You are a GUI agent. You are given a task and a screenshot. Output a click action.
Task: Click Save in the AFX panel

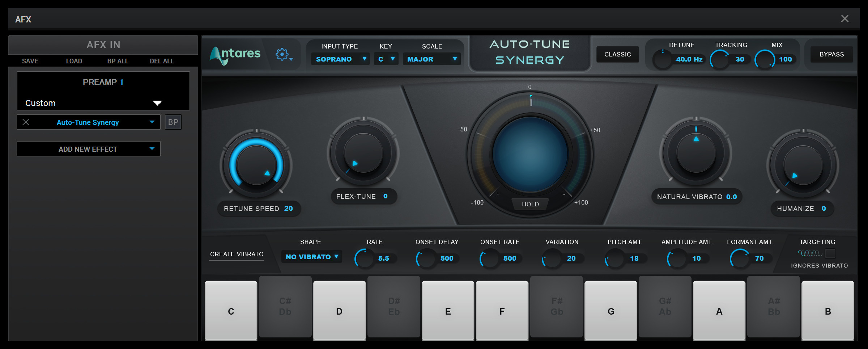(30, 61)
